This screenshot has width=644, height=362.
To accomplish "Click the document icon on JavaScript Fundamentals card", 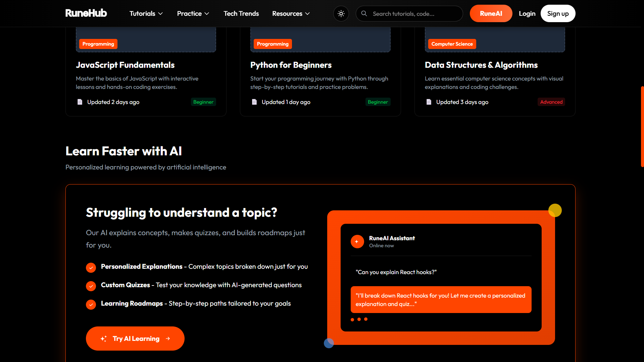I will pos(80,102).
